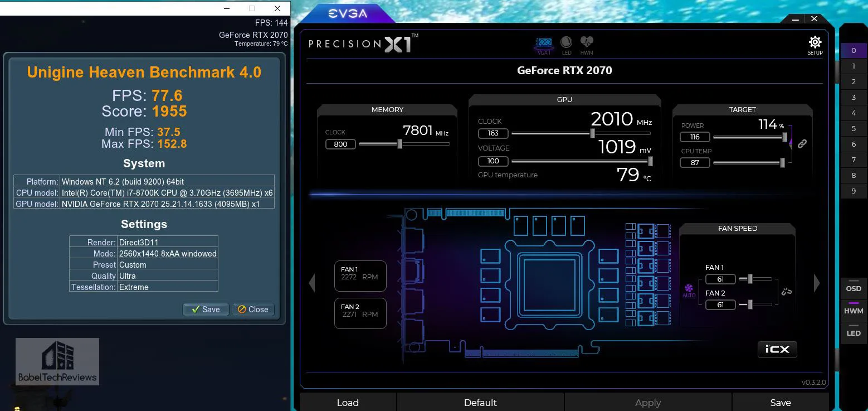Viewport: 868px width, 411px height.
Task: Open the LED tab icon at top
Action: click(566, 45)
